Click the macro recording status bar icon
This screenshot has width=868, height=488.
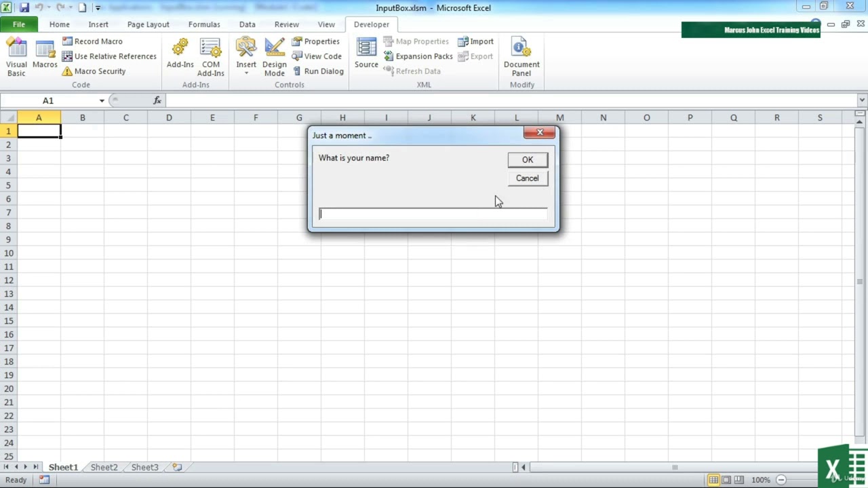(44, 480)
